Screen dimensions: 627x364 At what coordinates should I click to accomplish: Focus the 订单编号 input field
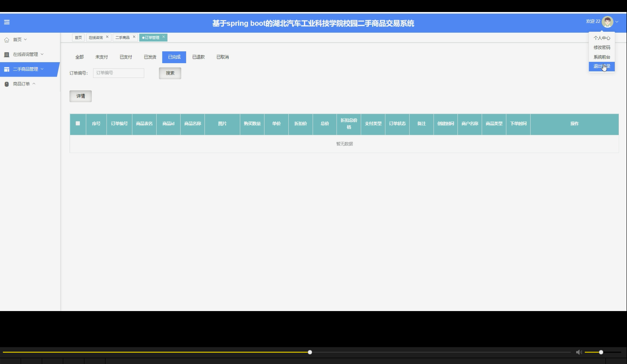[119, 73]
